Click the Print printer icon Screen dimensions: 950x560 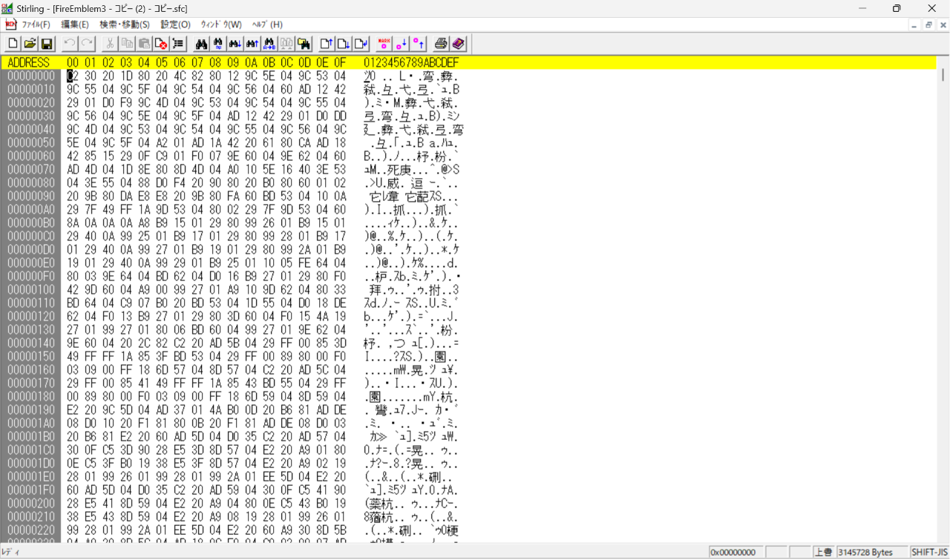[441, 44]
